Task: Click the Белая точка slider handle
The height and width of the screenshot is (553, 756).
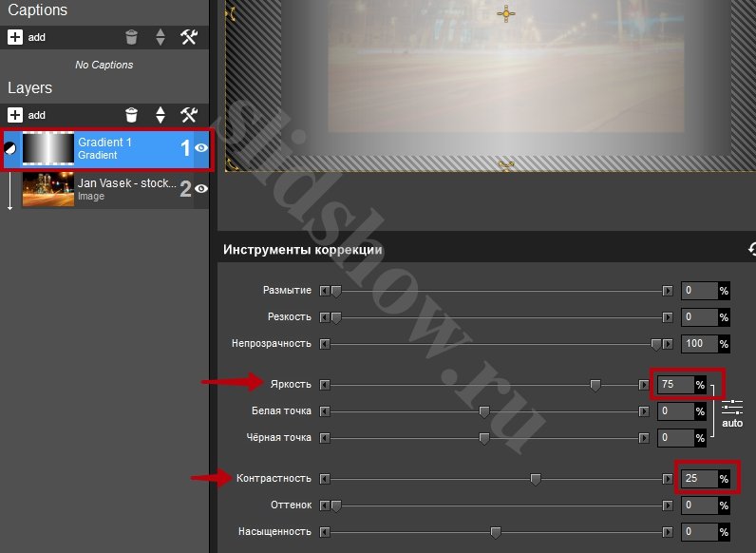Action: [484, 412]
